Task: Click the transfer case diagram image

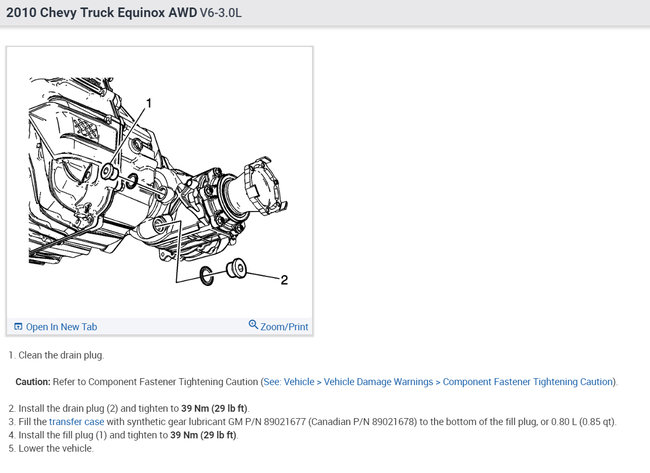Action: click(160, 182)
